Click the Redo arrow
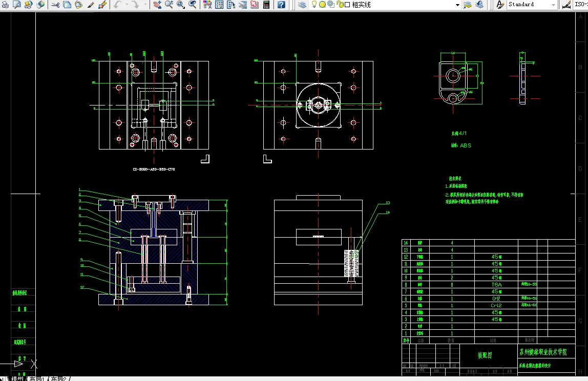The image size is (588, 381). 135,5
